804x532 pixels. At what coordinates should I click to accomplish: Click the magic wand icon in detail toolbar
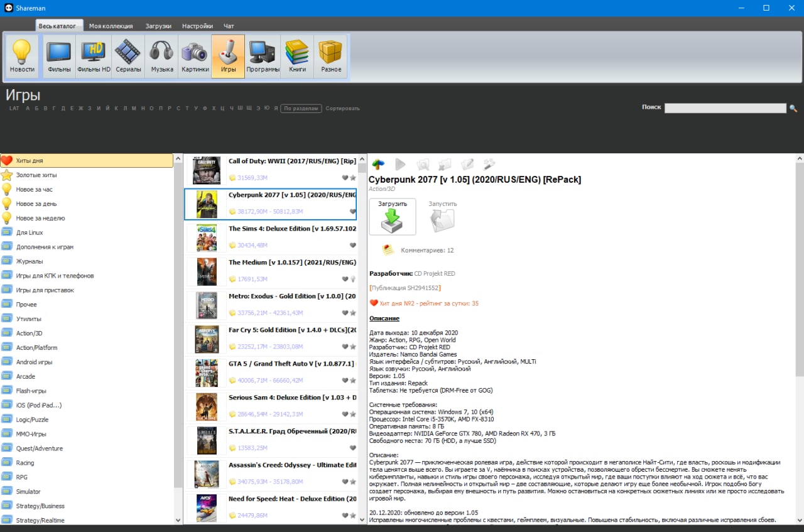[489, 165]
